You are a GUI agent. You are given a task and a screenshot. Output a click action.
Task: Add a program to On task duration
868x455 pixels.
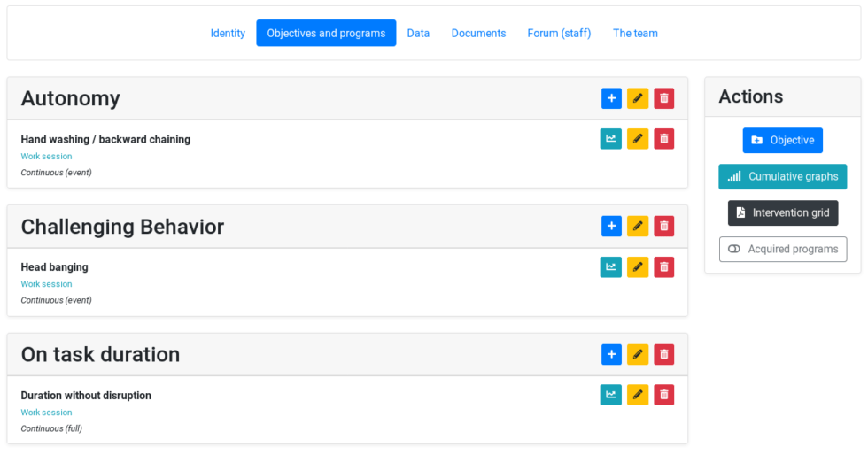[611, 355]
